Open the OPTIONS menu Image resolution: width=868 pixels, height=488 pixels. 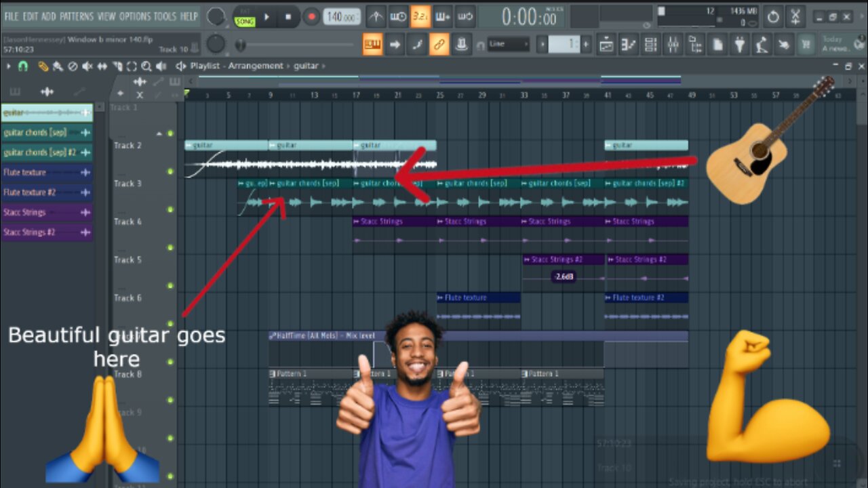[135, 16]
